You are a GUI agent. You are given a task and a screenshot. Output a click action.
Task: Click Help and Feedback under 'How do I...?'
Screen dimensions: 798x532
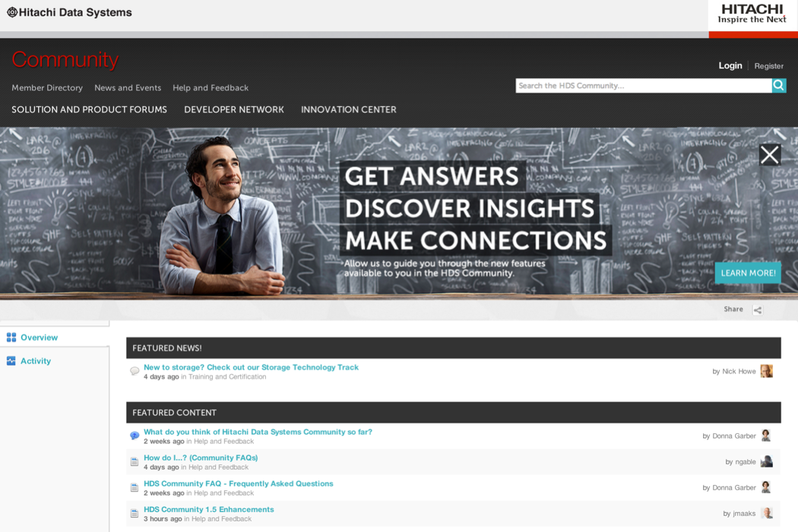(218, 467)
